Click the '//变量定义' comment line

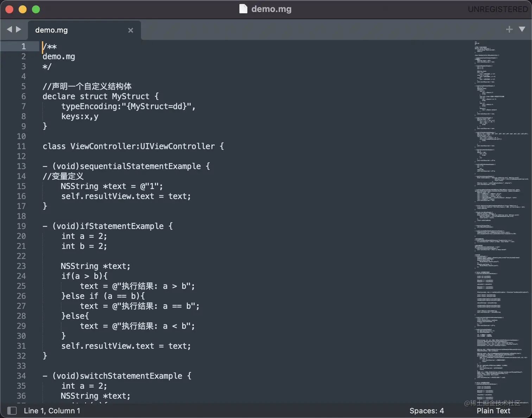click(x=63, y=176)
